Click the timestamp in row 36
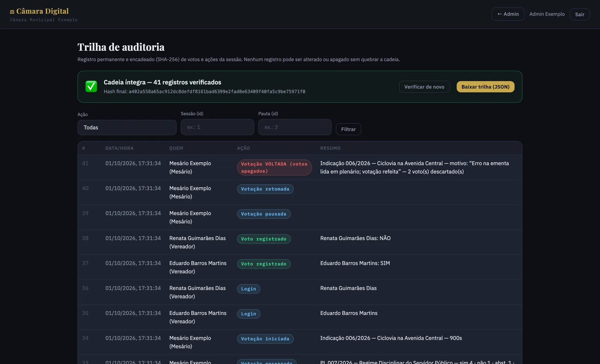600x364 pixels. click(133, 288)
